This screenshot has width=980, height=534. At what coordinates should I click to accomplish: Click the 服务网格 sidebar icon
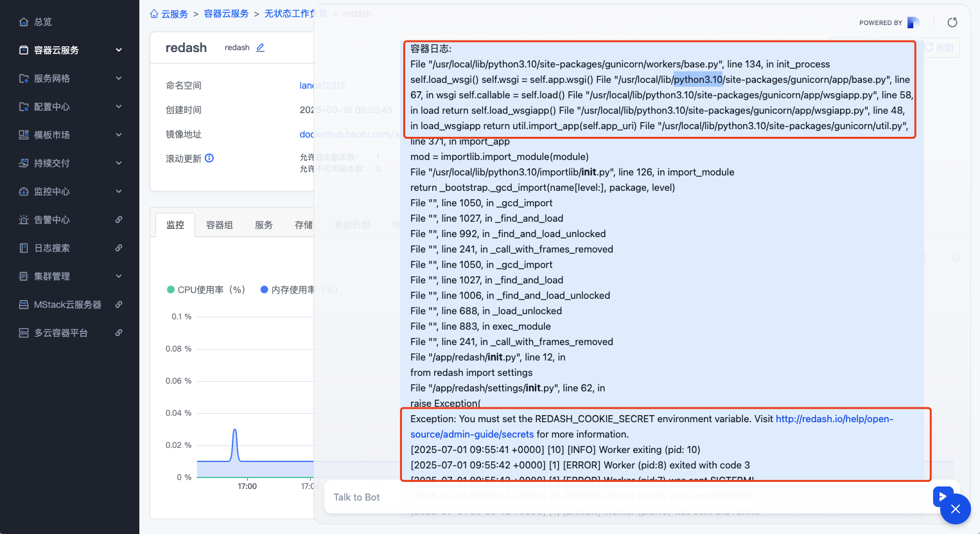[x=24, y=78]
